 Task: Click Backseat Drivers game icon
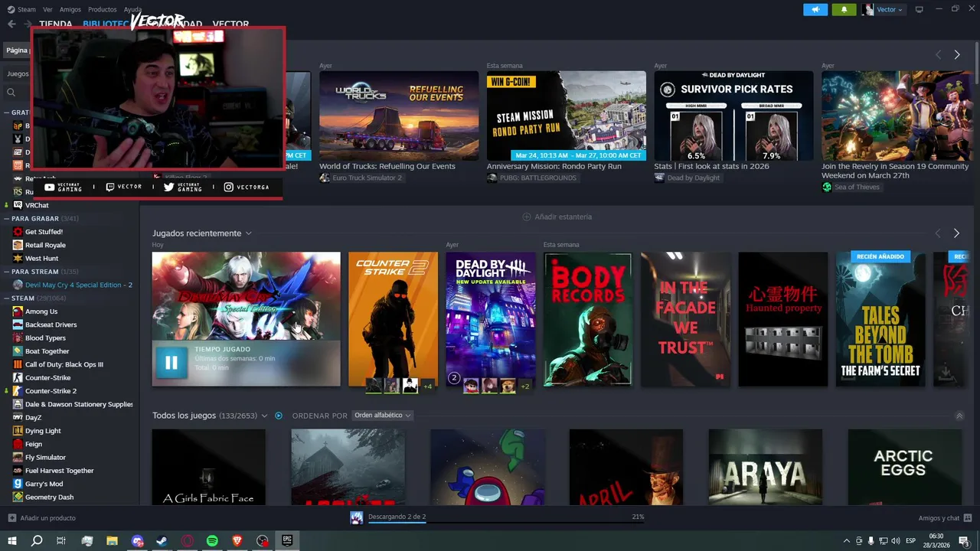click(18, 324)
